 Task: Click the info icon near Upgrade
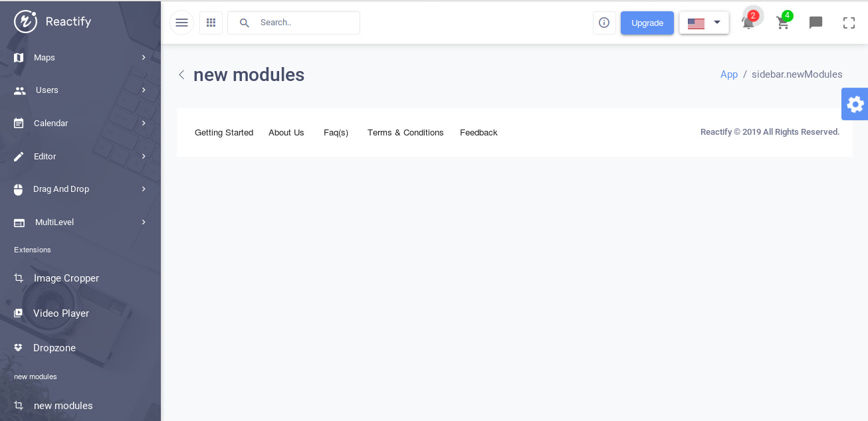(x=604, y=22)
